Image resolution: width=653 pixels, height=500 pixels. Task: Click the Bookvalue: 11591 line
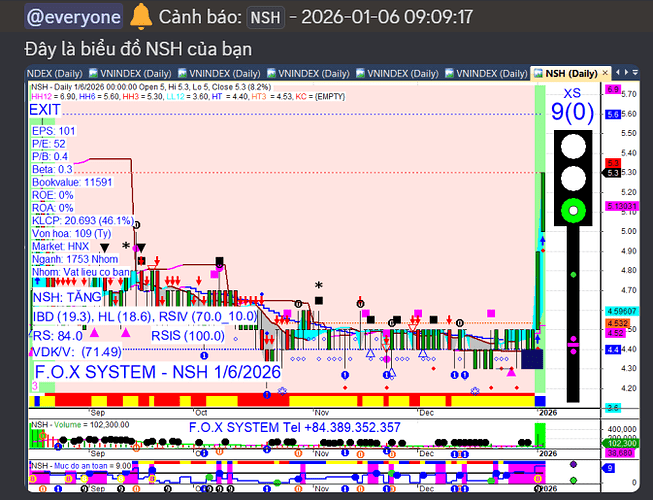pos(72,182)
